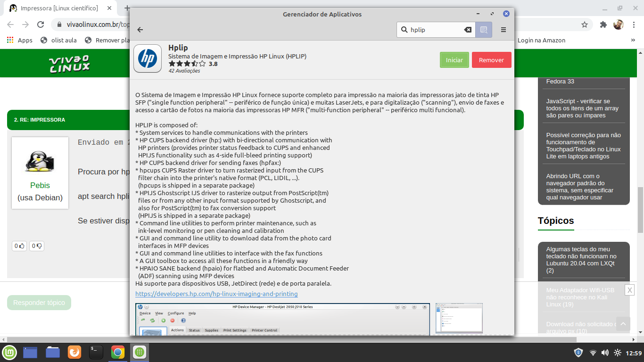Open Possível correção Touchpad/Teclado sidebar link
This screenshot has width=644, height=362.
click(x=584, y=146)
